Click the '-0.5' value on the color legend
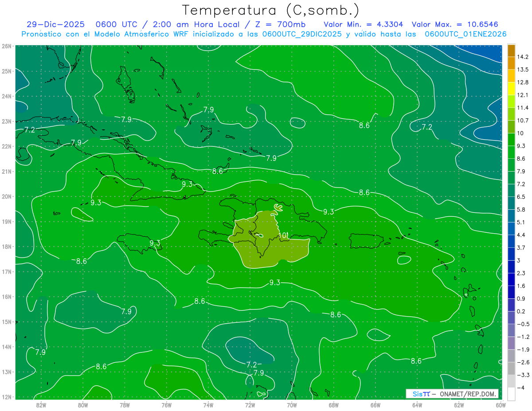Image resolution: width=532 pixels, height=411 pixels. click(x=523, y=324)
